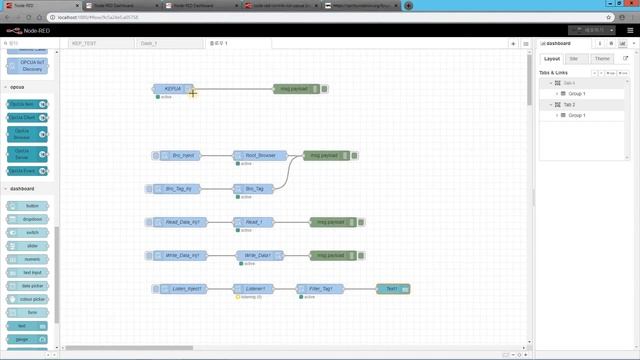Pick the dashboard switch palette node
The image size is (640, 360).
[27, 232]
